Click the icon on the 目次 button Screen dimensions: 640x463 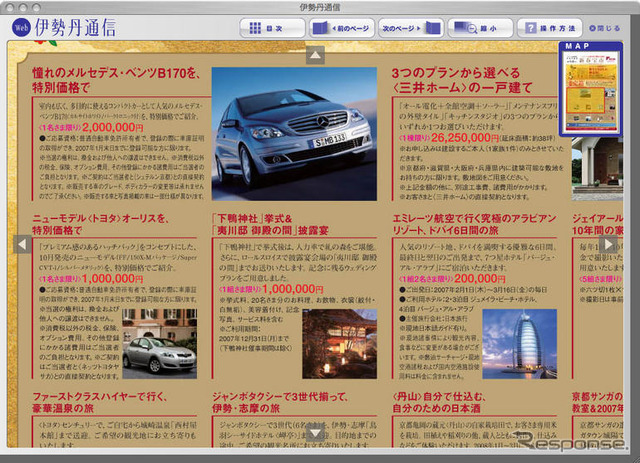point(255,28)
